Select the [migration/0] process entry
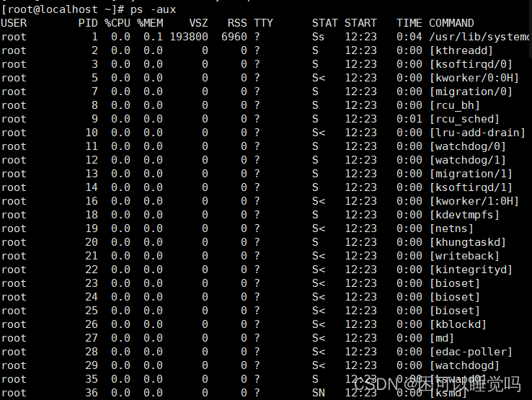Viewport: 532px width, 400px height. 471,92
